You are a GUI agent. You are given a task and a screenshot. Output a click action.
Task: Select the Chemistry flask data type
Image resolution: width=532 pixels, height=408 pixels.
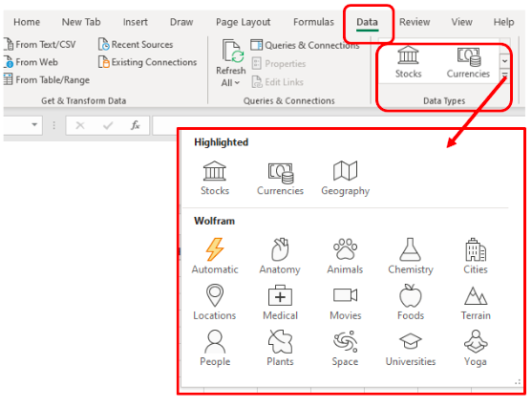[411, 256]
